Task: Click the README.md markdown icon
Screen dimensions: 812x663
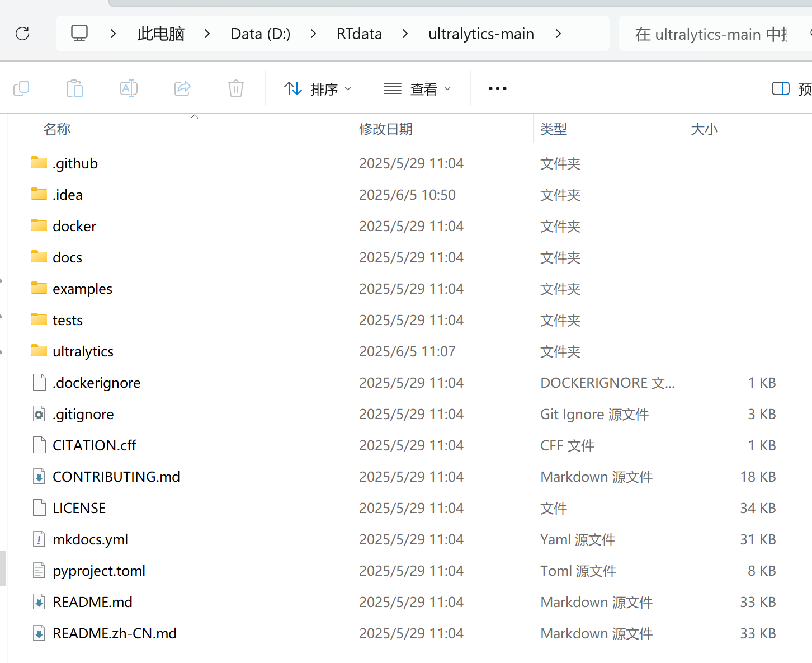Action: [39, 602]
